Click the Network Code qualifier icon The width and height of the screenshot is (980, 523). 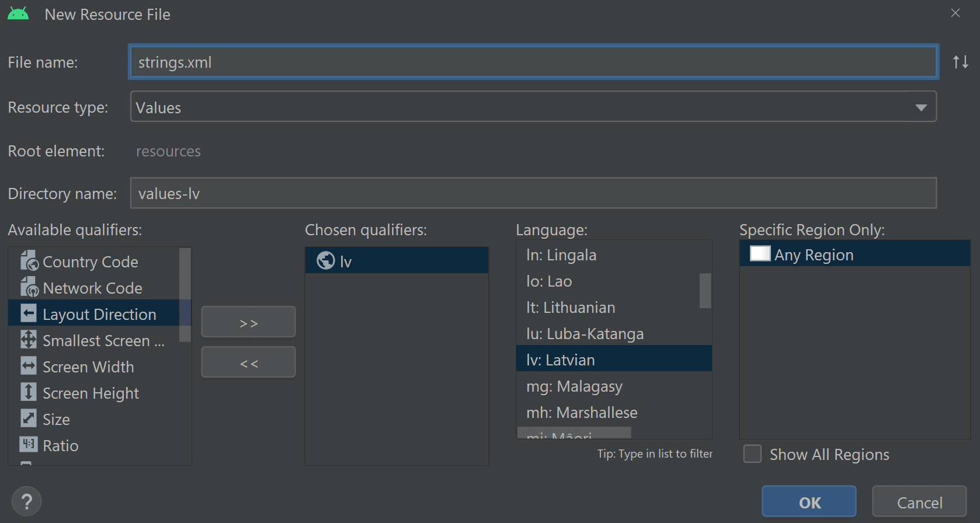tap(29, 287)
